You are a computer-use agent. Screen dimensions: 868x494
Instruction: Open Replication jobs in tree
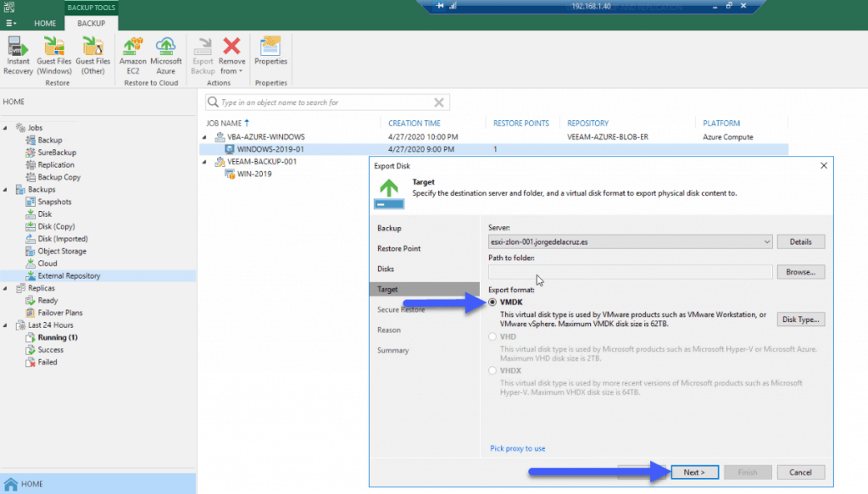55,165
